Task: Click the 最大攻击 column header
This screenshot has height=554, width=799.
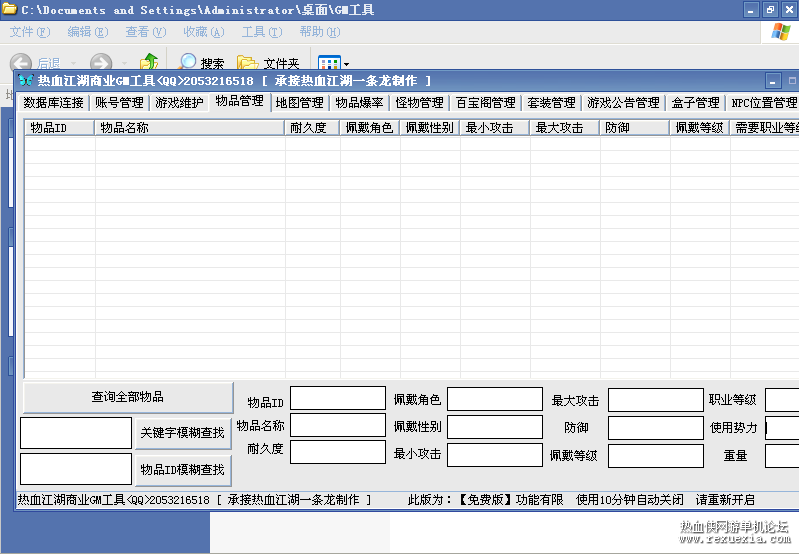Action: (564, 127)
